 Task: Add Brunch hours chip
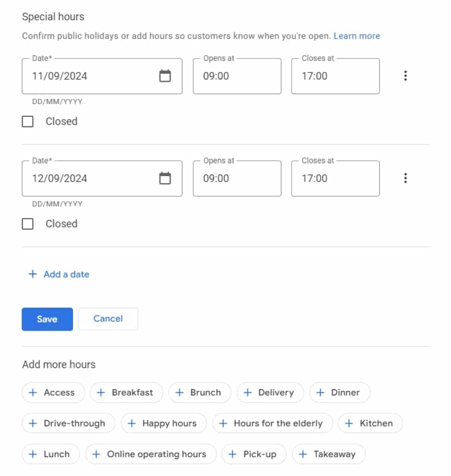[200, 393]
